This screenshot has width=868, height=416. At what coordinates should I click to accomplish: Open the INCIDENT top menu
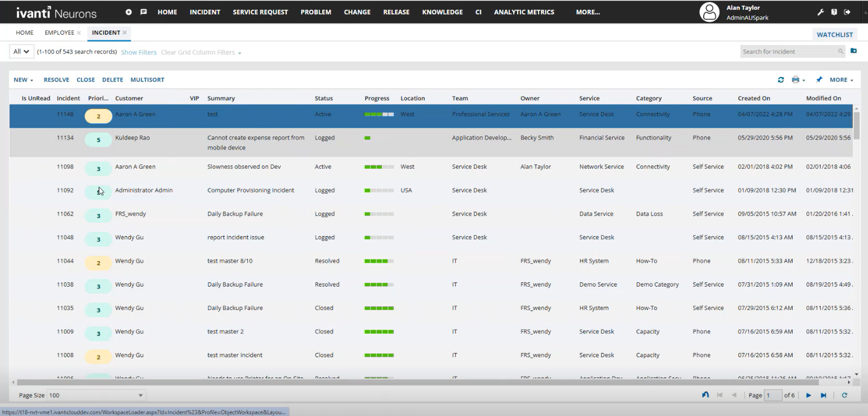click(205, 12)
